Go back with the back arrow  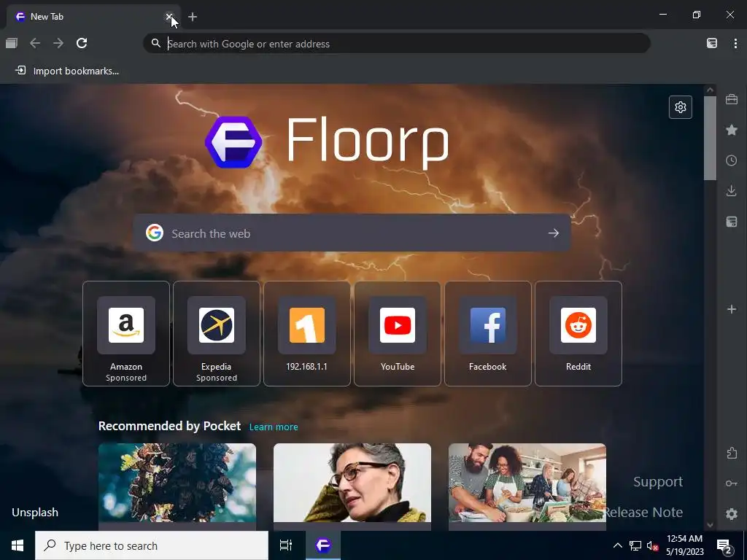coord(35,43)
